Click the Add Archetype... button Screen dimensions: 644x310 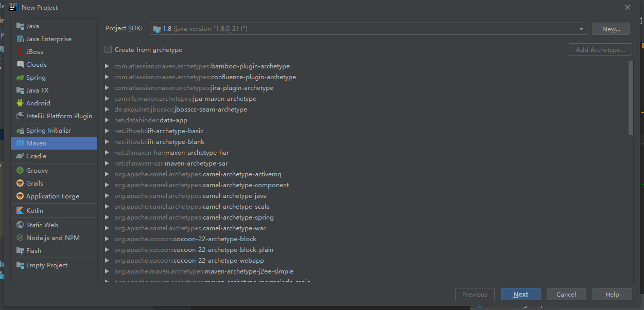(600, 50)
